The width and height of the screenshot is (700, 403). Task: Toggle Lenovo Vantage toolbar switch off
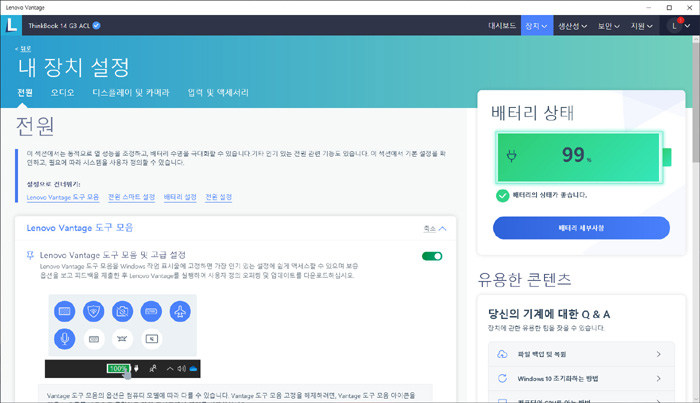pyautogui.click(x=432, y=256)
